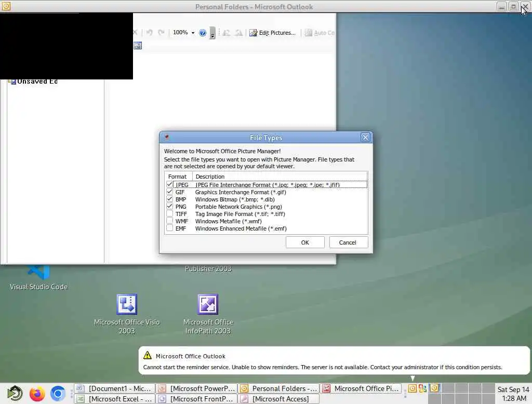
Task: Minimize the Personal Folders Outlook window
Action: [x=501, y=6]
